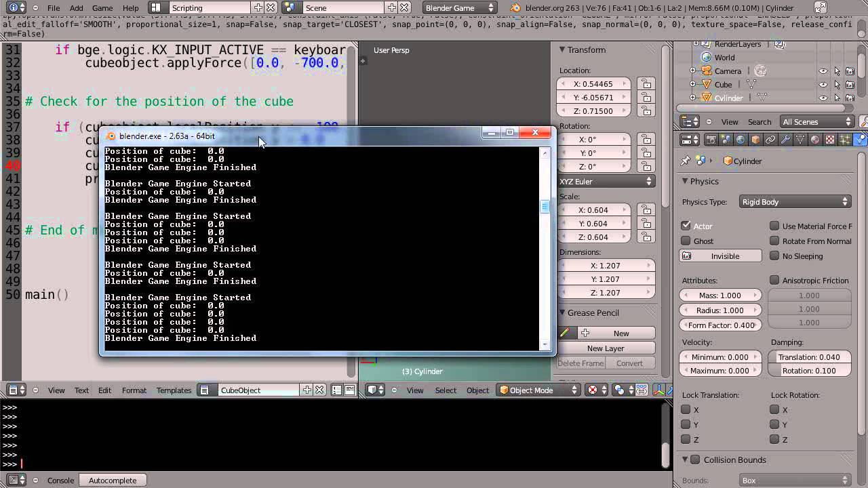Open the Physics Type Rigid Body dropdown
The width and height of the screenshot is (868, 488).
point(794,202)
